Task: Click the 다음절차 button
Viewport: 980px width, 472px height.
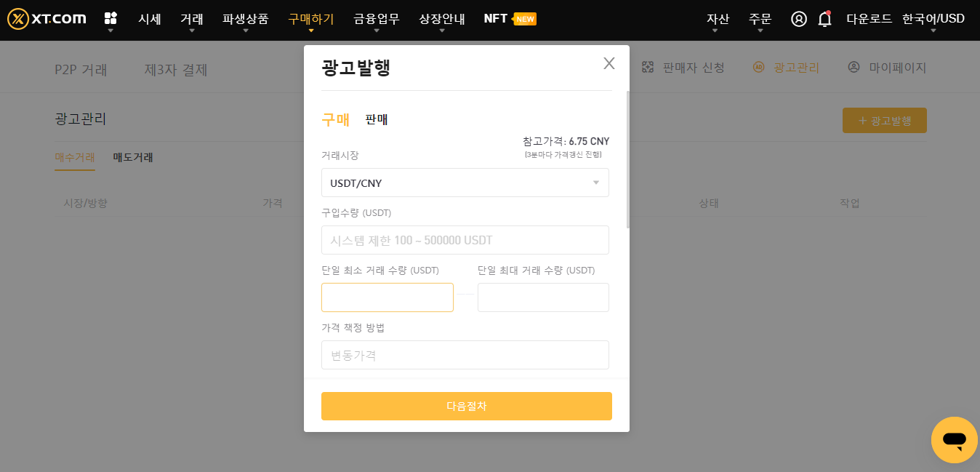Action: point(467,406)
